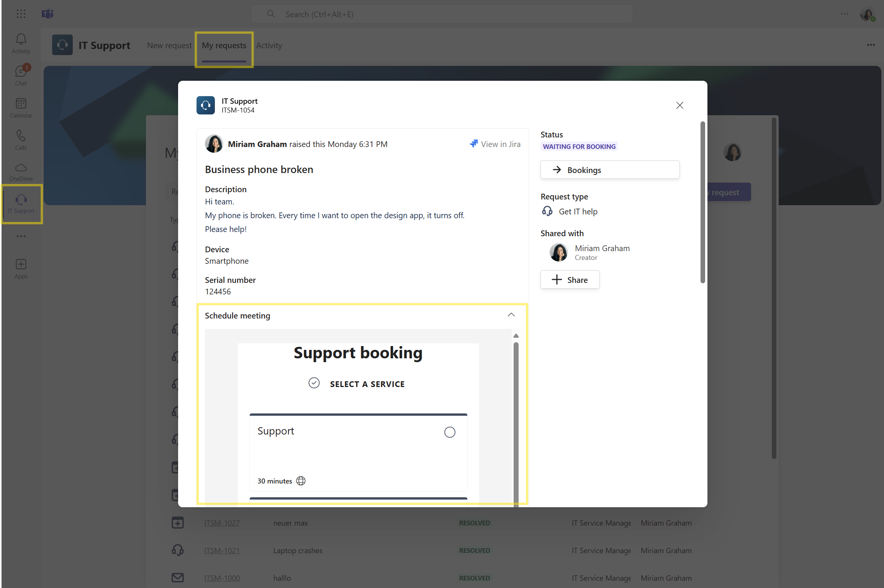The width and height of the screenshot is (884, 588).
Task: Switch to the Activity tab in IT Support
Action: coord(269,46)
